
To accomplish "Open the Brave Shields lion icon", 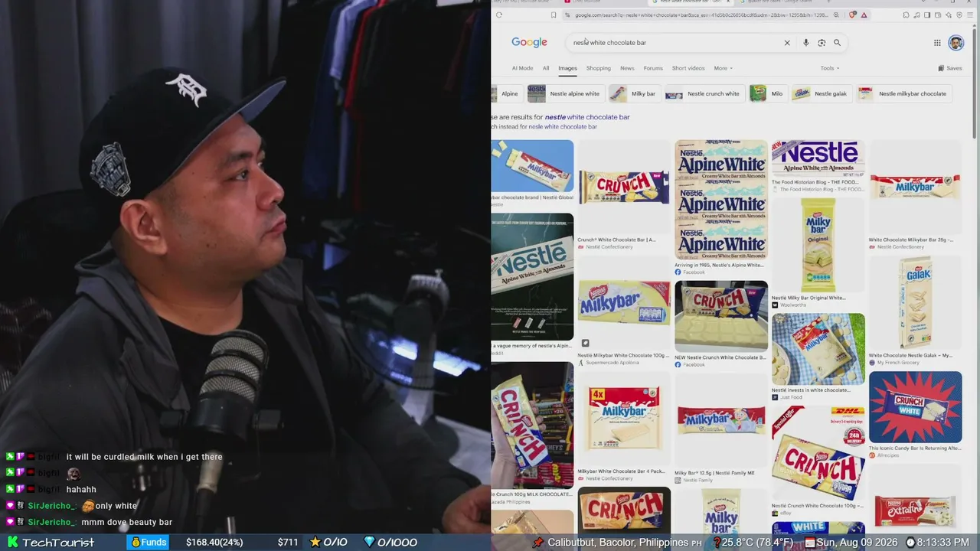I will coord(852,15).
